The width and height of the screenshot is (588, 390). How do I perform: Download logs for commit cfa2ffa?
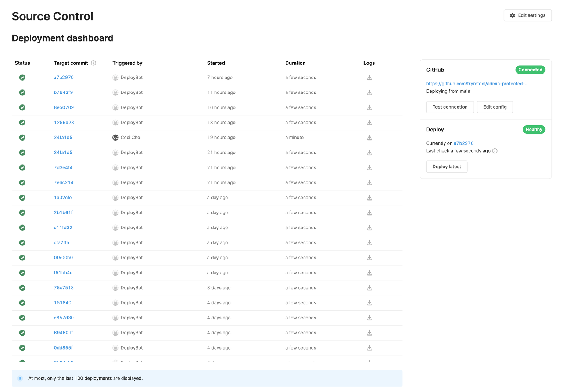click(369, 243)
